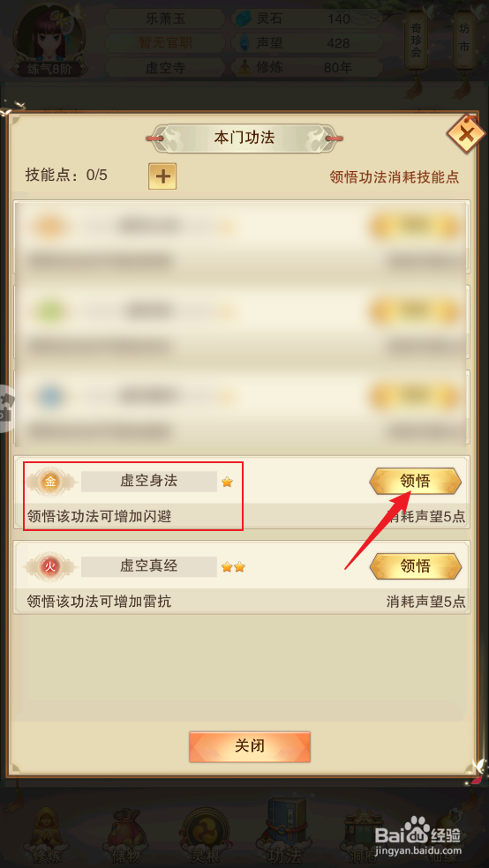Image resolution: width=489 pixels, height=868 pixels.
Task: Click the 修炼 meditation icon
Action: (x=244, y=68)
